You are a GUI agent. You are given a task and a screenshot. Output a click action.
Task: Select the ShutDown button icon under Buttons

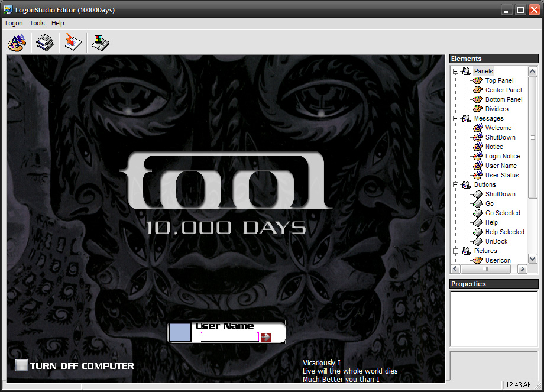478,194
